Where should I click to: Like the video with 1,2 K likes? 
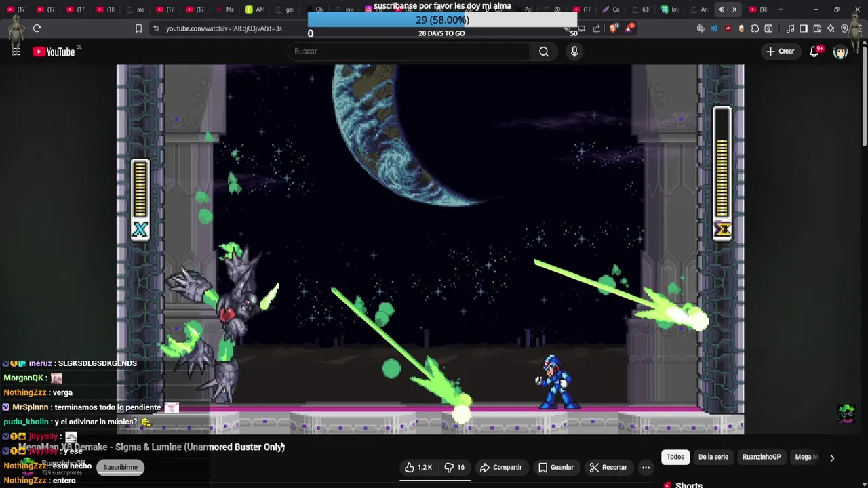pos(418,467)
